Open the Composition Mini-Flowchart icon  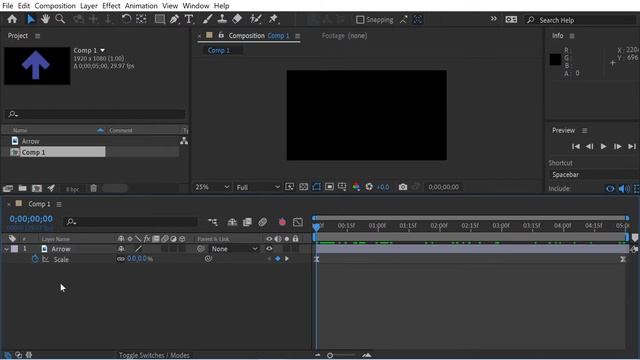click(x=213, y=222)
